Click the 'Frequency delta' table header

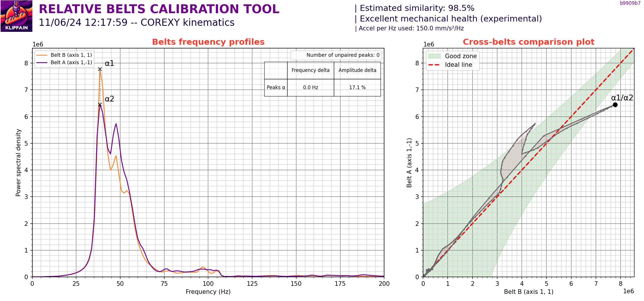pyautogui.click(x=311, y=70)
